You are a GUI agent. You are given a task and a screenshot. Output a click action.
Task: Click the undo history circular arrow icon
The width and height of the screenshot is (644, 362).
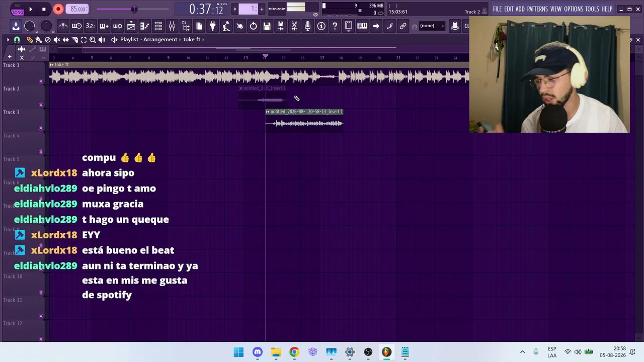pos(254,26)
